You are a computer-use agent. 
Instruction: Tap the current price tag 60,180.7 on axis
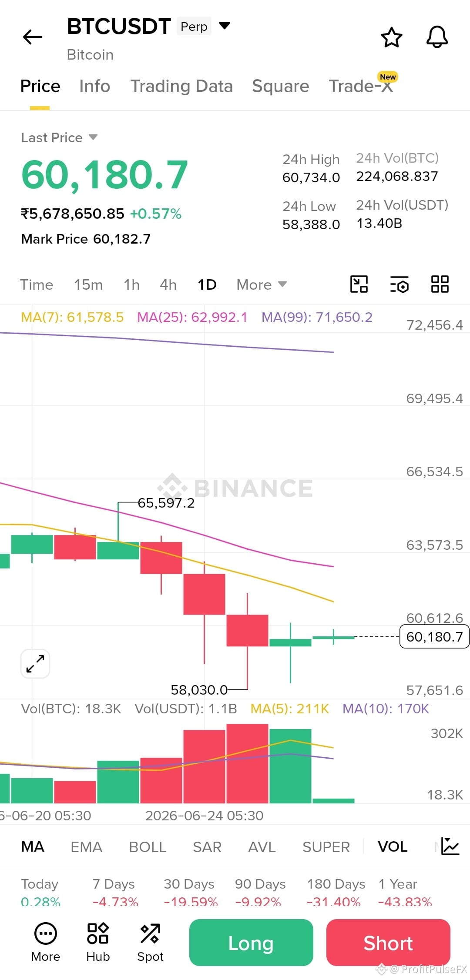click(x=434, y=637)
